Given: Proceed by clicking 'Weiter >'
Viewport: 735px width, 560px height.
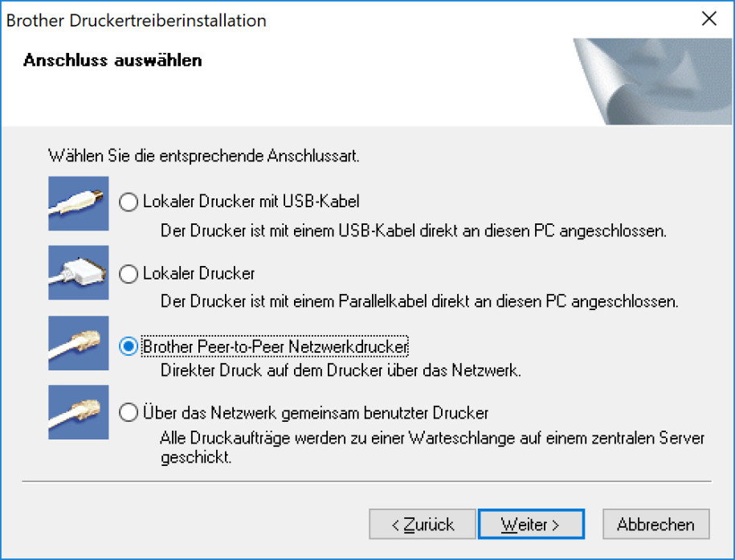Looking at the screenshot, I should coord(529,525).
